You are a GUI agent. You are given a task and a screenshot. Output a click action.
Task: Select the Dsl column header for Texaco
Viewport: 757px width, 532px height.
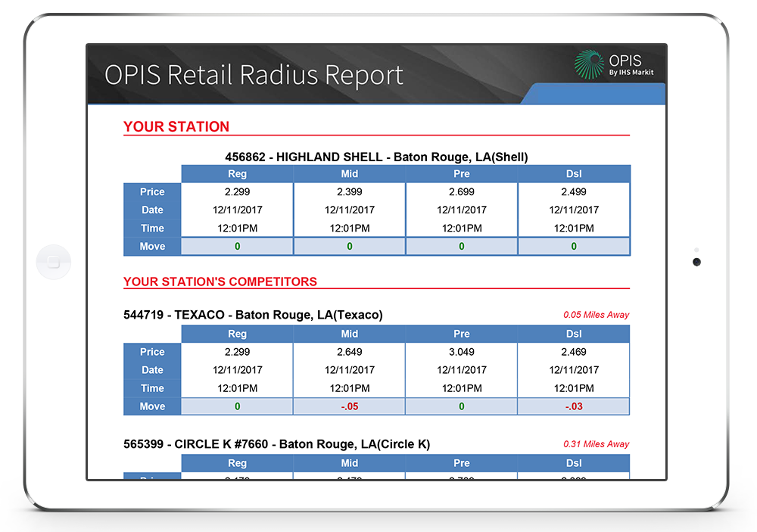(x=574, y=334)
